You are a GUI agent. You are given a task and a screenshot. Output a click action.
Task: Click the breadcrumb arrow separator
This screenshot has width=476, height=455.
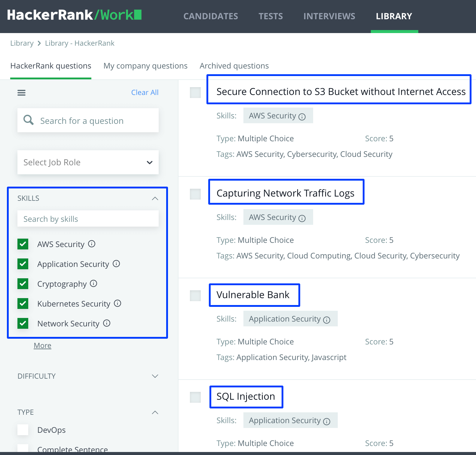pyautogui.click(x=39, y=43)
